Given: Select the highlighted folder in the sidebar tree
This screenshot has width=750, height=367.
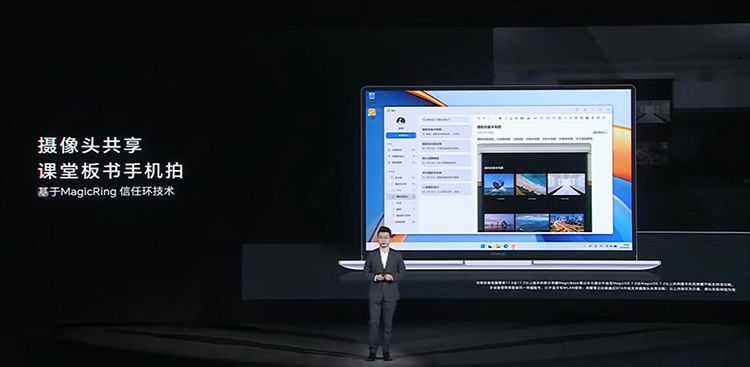Looking at the screenshot, I should pos(401,197).
